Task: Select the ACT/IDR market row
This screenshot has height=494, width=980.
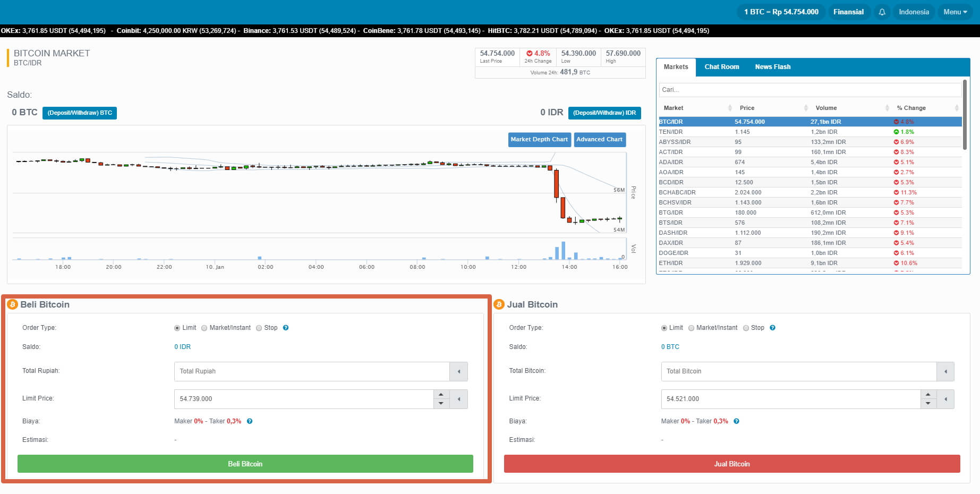Action: (810, 152)
